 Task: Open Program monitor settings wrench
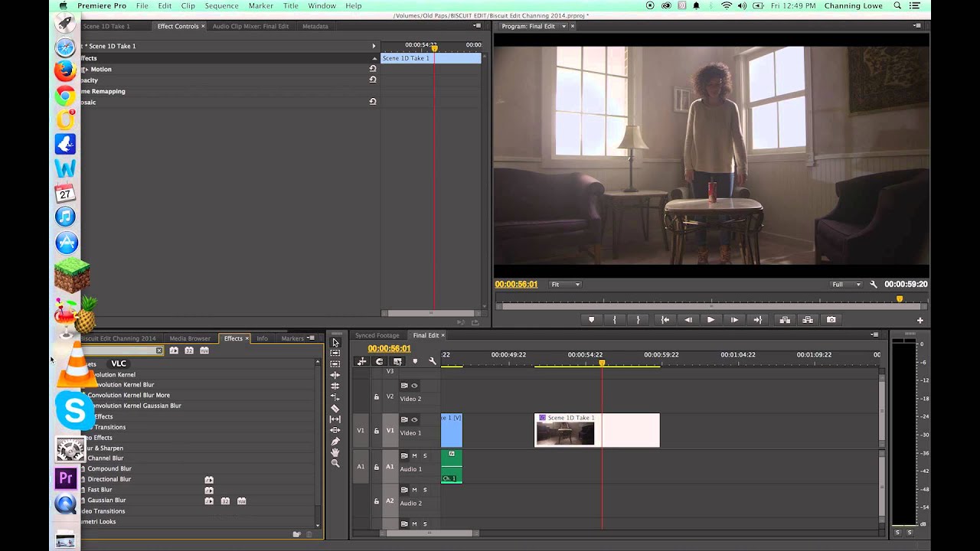(x=874, y=285)
